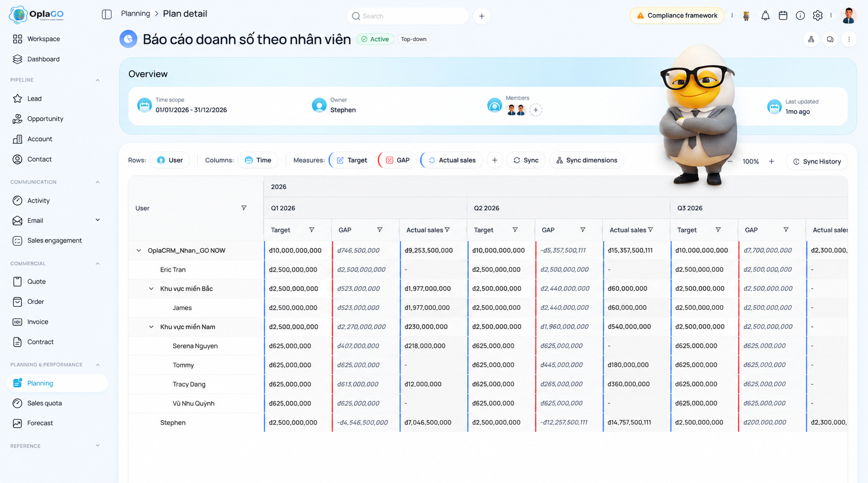Select the User rows chip

click(x=170, y=160)
